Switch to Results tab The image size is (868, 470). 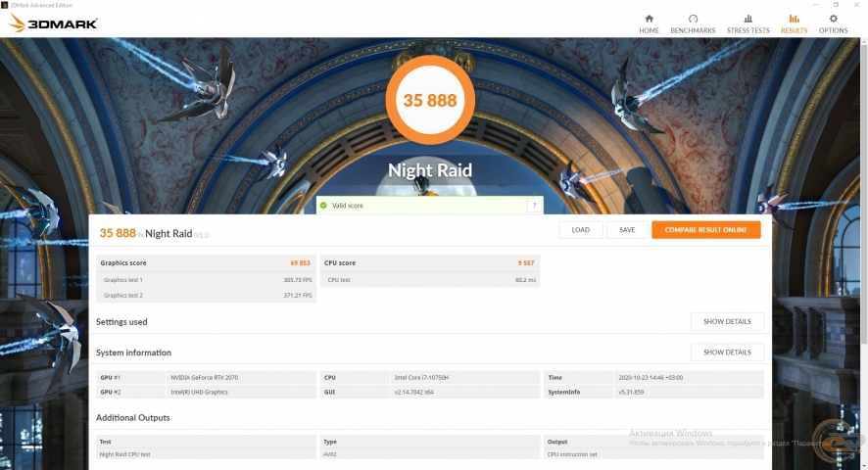pyautogui.click(x=794, y=24)
